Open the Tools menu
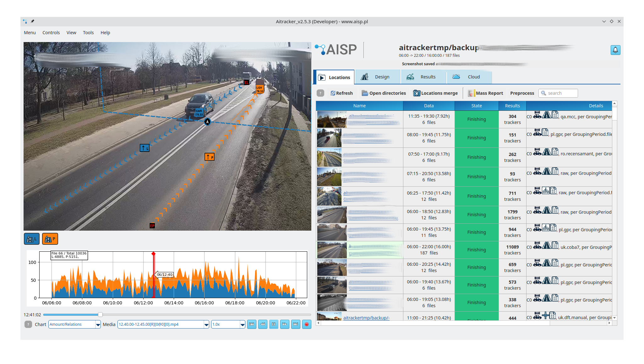 88,32
